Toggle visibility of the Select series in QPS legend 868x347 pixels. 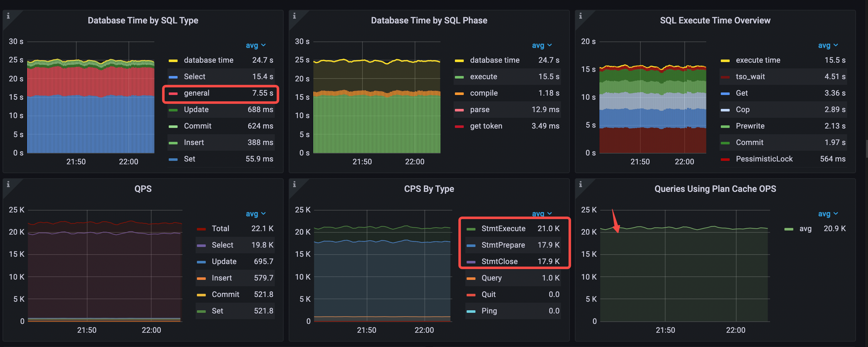(223, 245)
